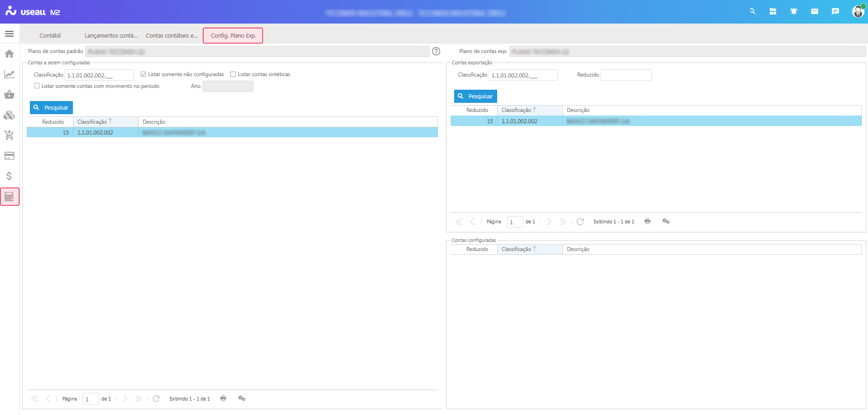Image resolution: width=868 pixels, height=415 pixels.
Task: Open the shopping basket sidebar module
Action: click(x=9, y=95)
